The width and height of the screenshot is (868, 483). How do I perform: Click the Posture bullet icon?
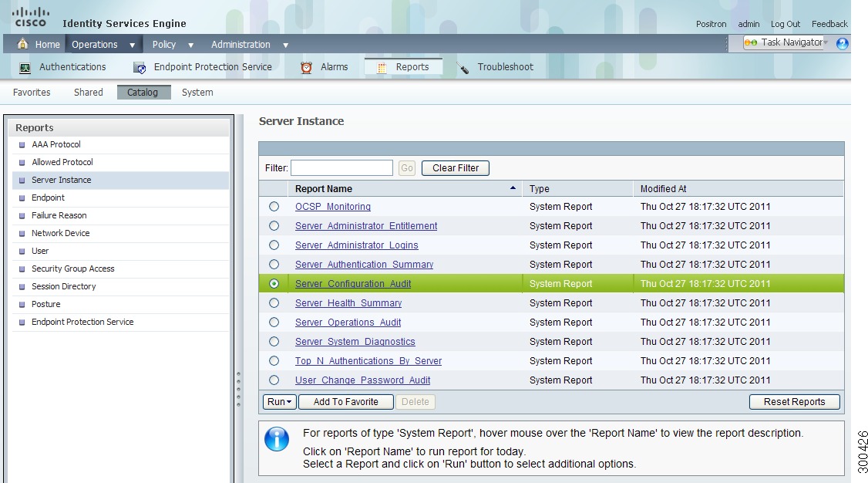[x=22, y=304]
